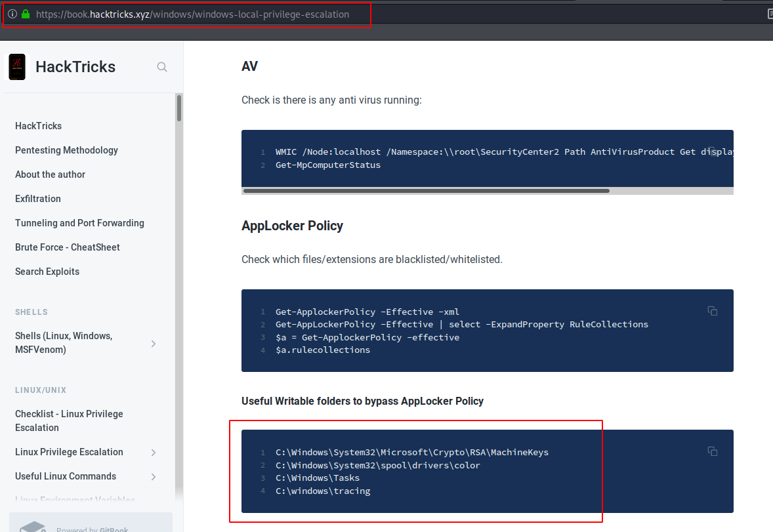Click 'Get-ApplockerPolicy -Effective -xml' line

(x=367, y=312)
